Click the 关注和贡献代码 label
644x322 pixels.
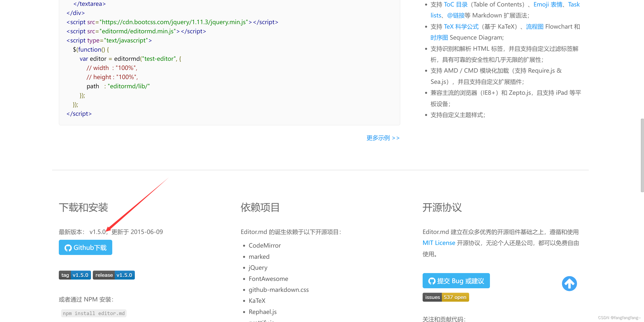coord(444,319)
